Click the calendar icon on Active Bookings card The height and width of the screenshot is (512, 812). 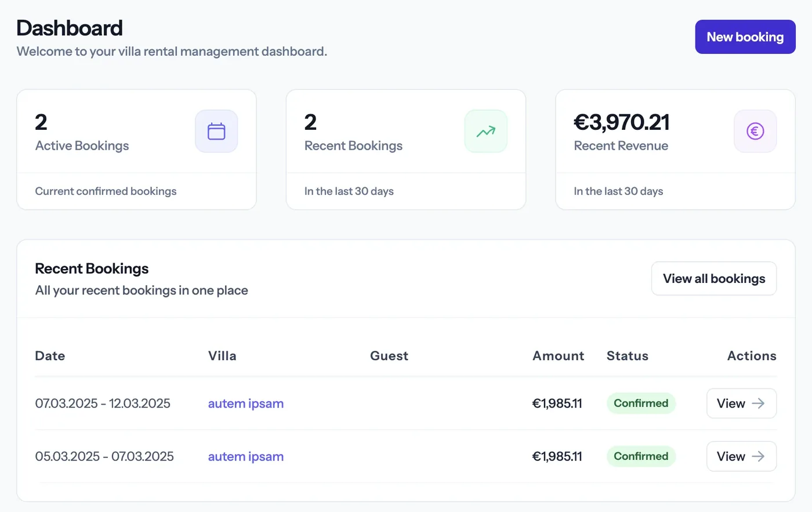pyautogui.click(x=216, y=131)
